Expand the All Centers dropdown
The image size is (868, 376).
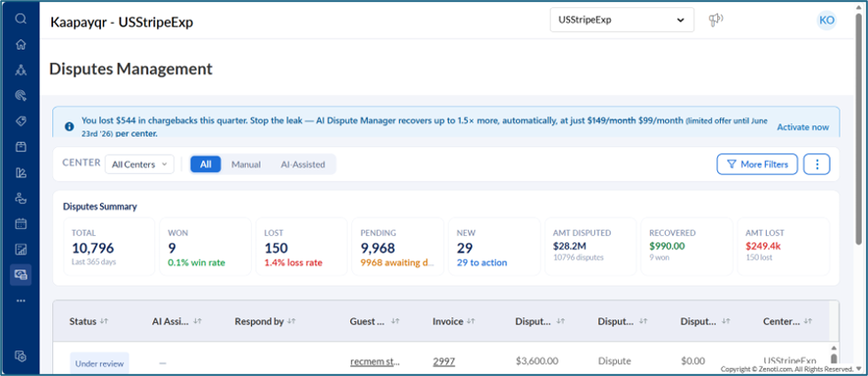(x=139, y=164)
